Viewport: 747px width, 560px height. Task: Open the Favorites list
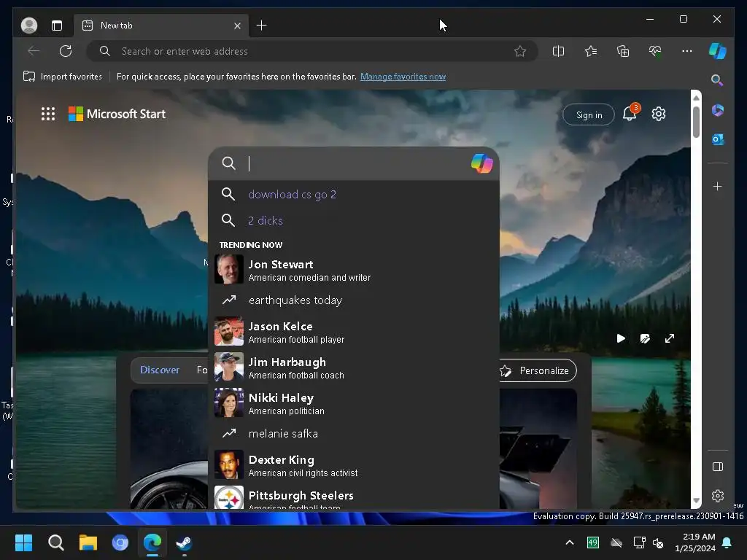[x=591, y=51]
